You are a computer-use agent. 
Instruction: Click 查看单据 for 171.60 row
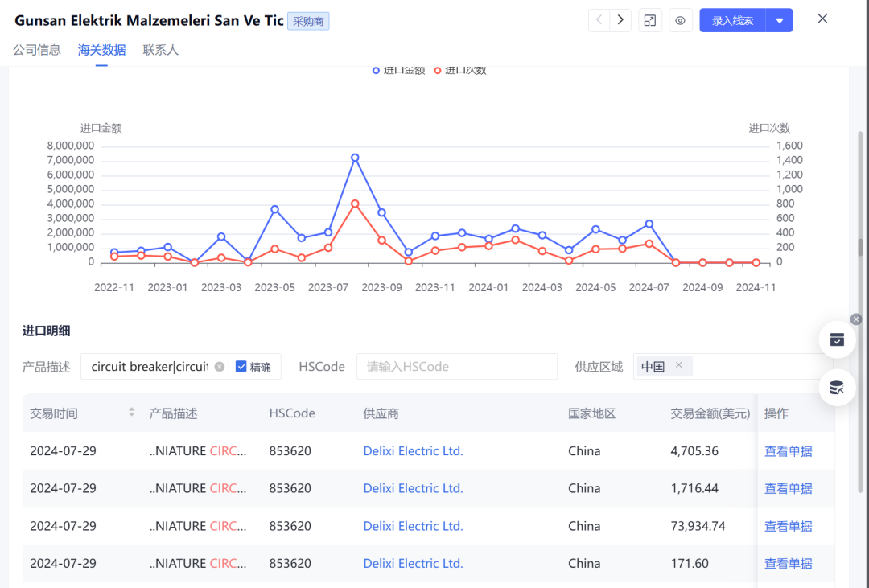point(788,564)
